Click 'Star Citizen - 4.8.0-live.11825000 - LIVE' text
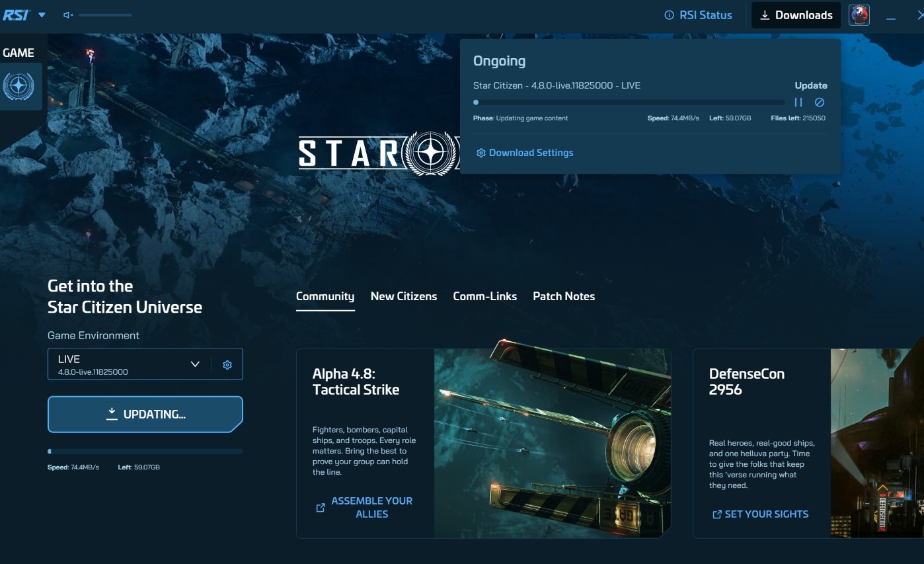The height and width of the screenshot is (564, 924). (x=557, y=85)
